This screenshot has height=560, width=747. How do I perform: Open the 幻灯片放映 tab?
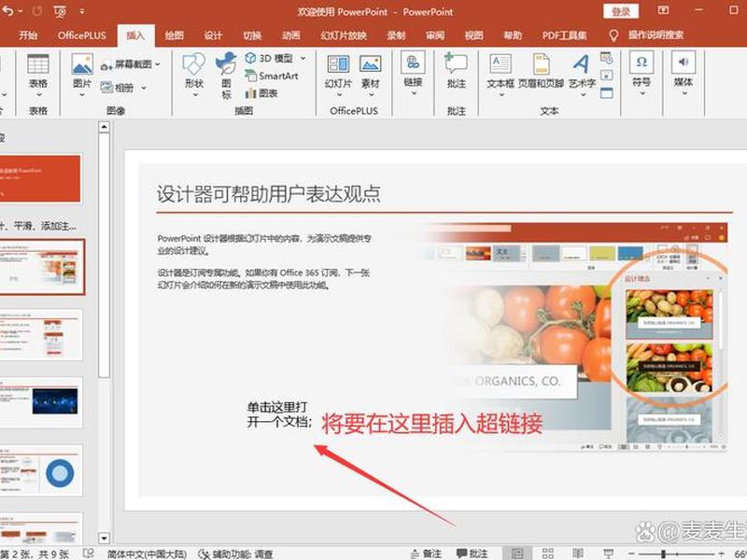tap(344, 35)
